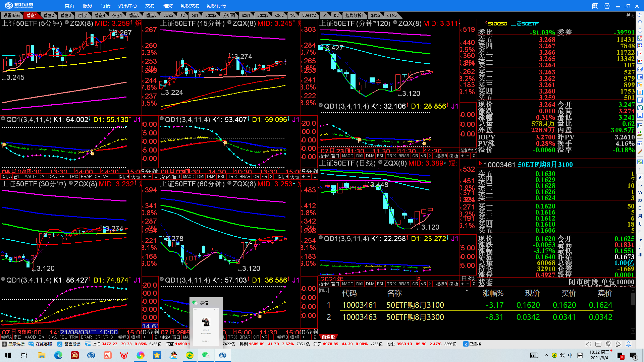Open the layout grid icon in title bar

[595, 6]
